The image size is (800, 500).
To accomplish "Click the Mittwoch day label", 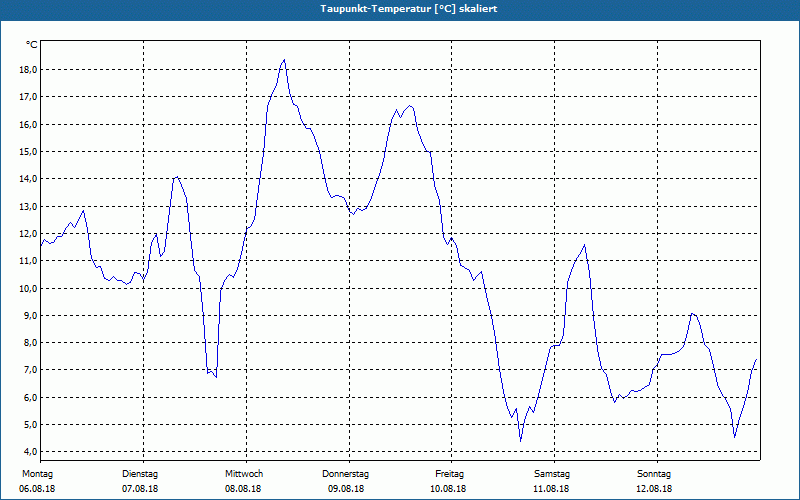I will pyautogui.click(x=244, y=474).
